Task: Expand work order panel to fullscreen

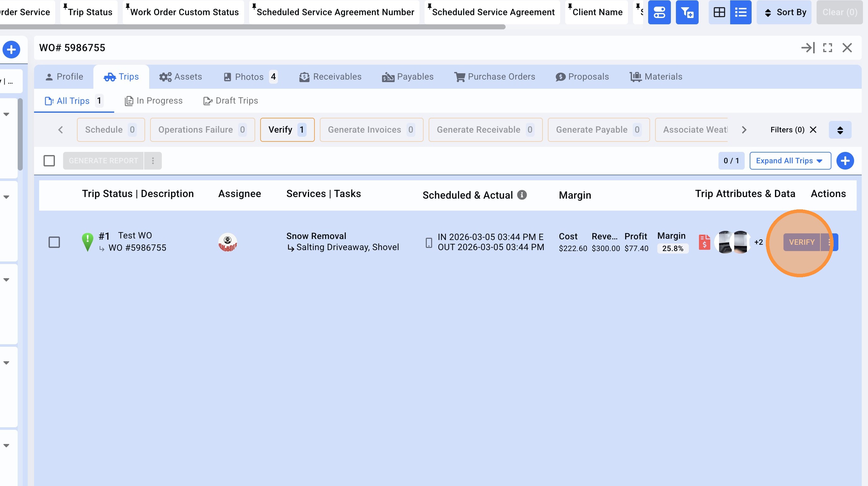Action: tap(827, 48)
